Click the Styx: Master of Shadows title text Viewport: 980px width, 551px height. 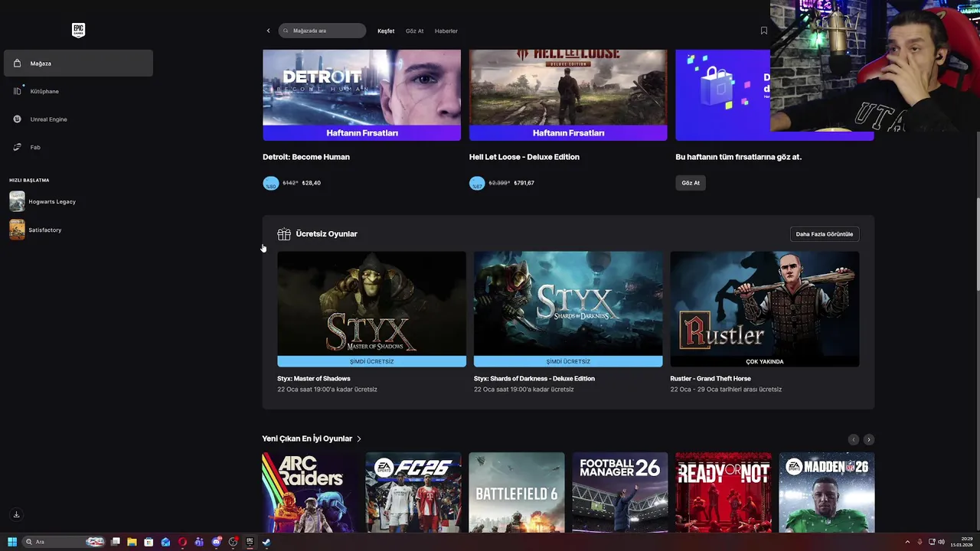click(314, 379)
